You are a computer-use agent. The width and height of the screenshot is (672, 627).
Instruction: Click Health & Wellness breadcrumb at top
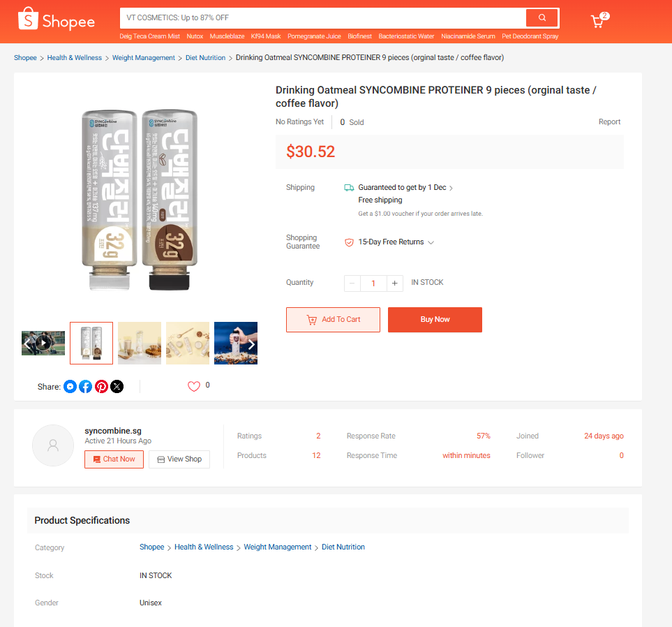point(75,58)
